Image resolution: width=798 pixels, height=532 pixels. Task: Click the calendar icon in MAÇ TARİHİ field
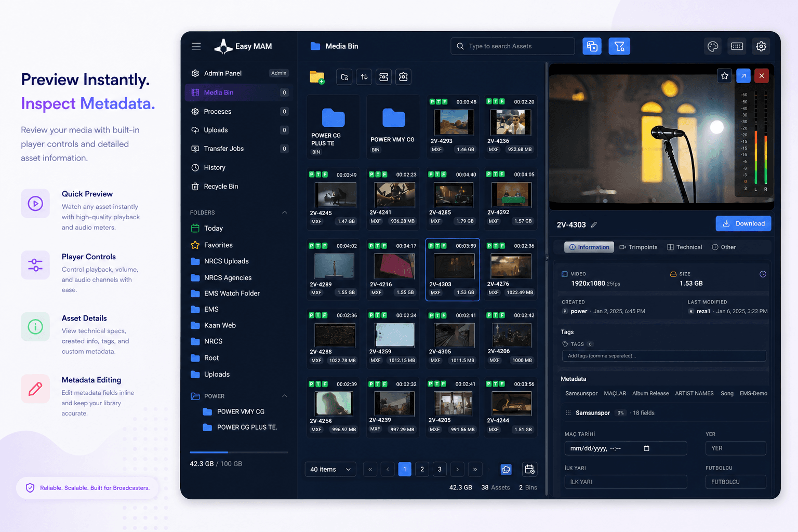(x=646, y=448)
